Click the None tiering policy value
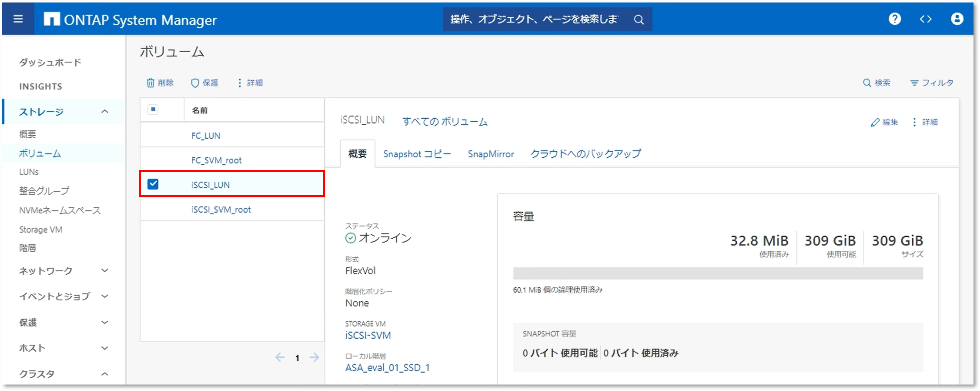 [357, 303]
